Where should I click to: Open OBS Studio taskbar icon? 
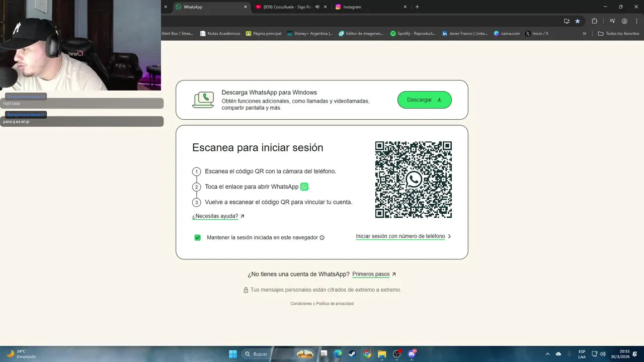[397, 354]
